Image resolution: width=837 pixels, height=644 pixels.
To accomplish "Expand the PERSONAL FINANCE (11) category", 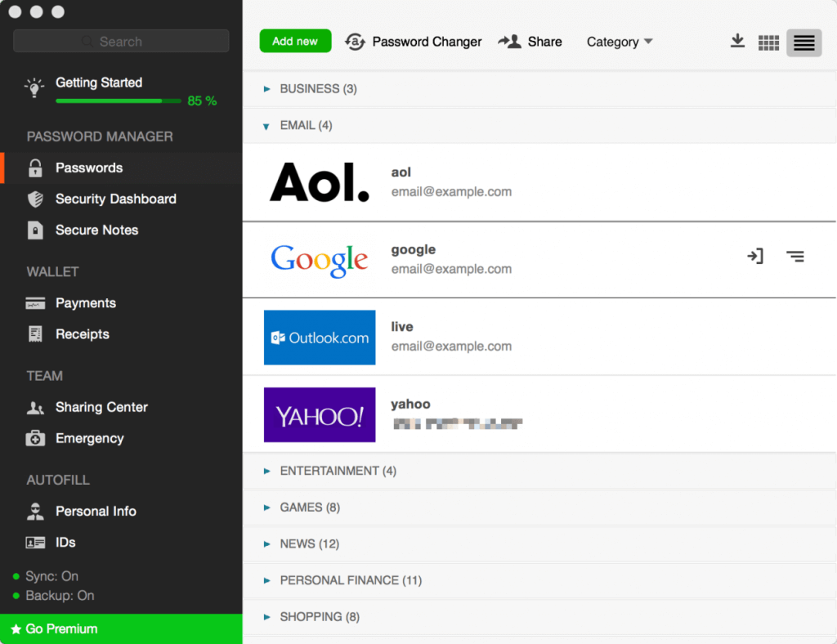I will point(539,580).
